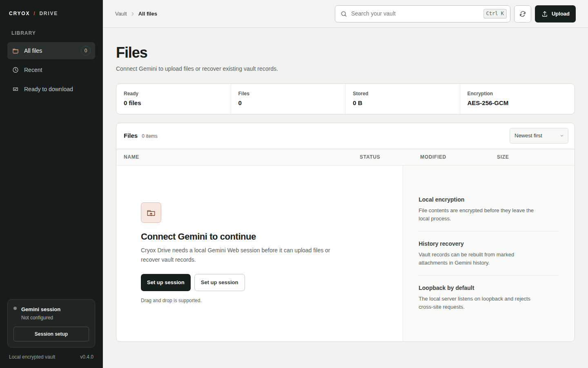Click the Connect Gemini to continue heading
This screenshot has width=588, height=368.
point(198,237)
